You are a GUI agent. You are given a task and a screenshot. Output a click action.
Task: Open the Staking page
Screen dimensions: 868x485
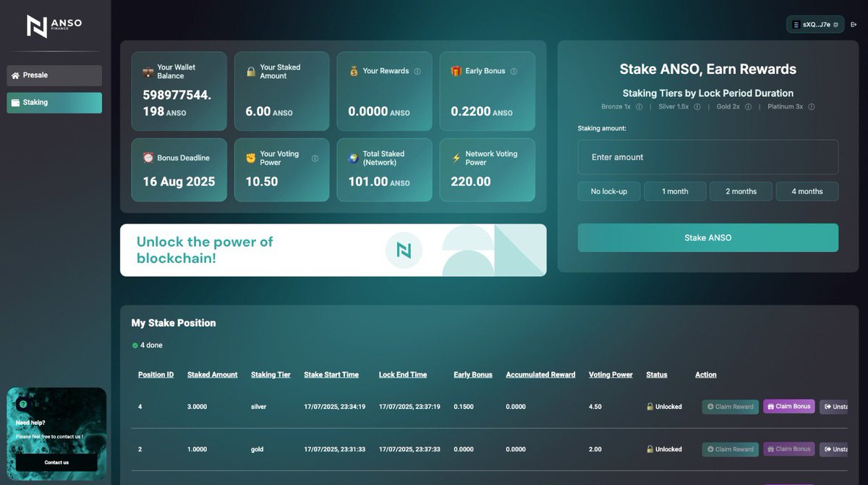click(54, 103)
